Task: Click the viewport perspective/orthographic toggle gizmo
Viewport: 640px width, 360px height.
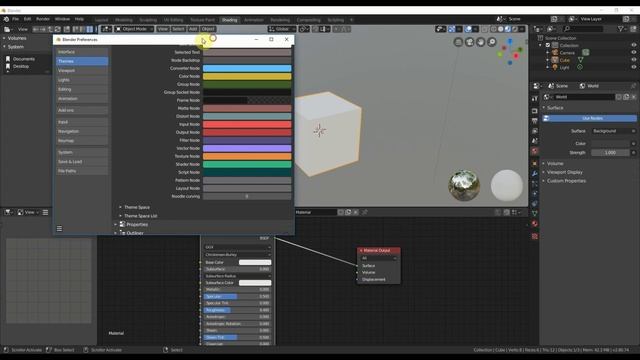Action: [458, 42]
